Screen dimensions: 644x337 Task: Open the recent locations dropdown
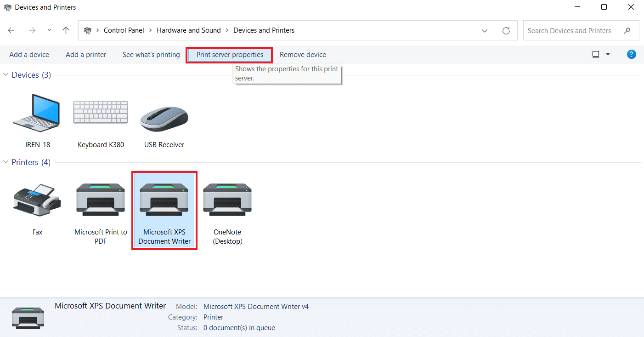pos(49,30)
